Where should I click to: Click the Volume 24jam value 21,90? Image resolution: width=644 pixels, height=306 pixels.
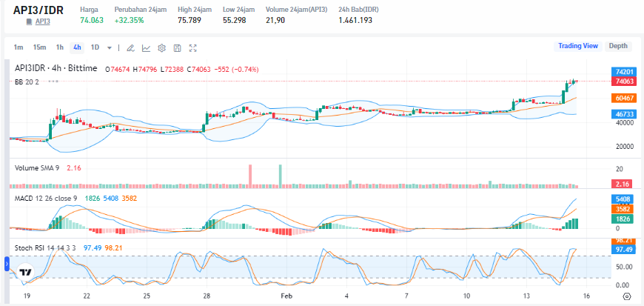[x=275, y=20]
